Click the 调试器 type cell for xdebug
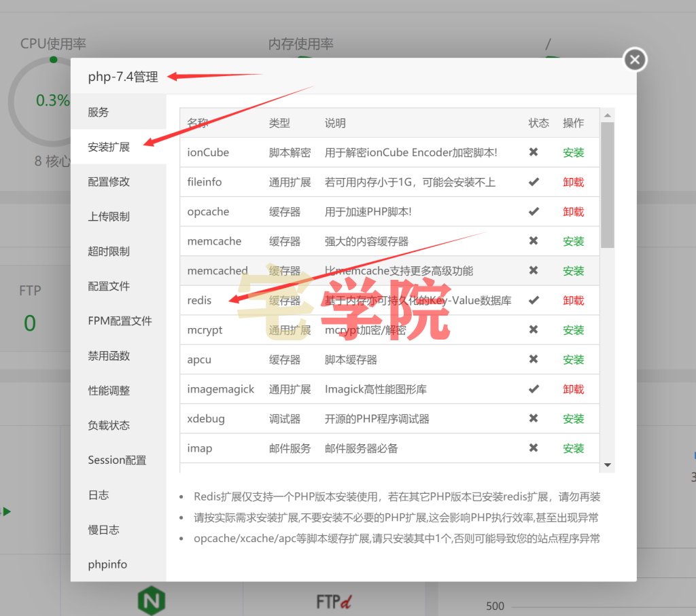Image resolution: width=696 pixels, height=616 pixels. (x=285, y=418)
